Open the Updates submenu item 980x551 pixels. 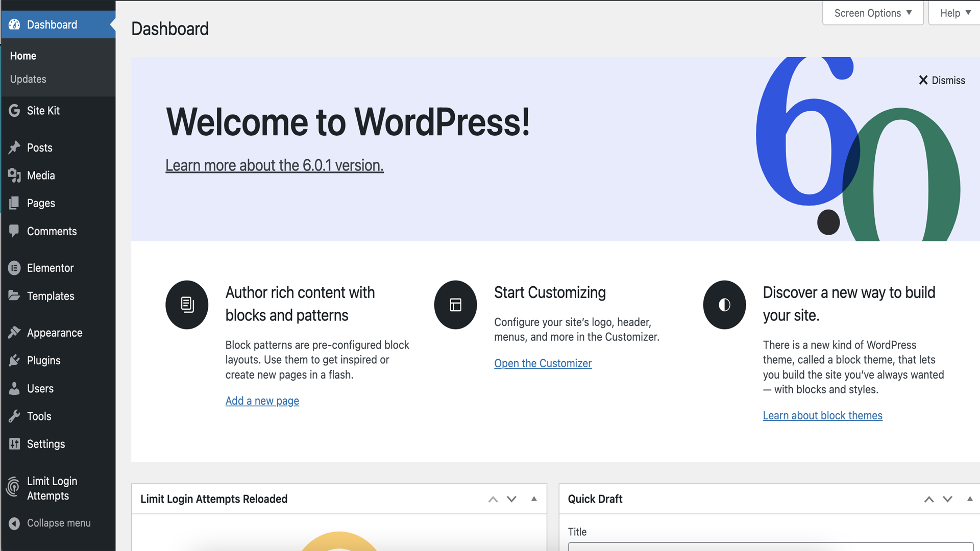click(x=28, y=79)
